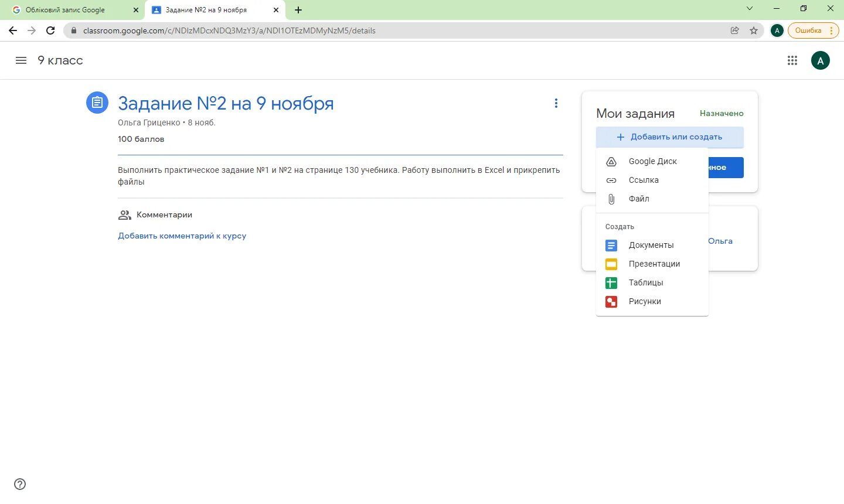The image size is (844, 504).
Task: Bookmark this page with the star
Action: (754, 30)
